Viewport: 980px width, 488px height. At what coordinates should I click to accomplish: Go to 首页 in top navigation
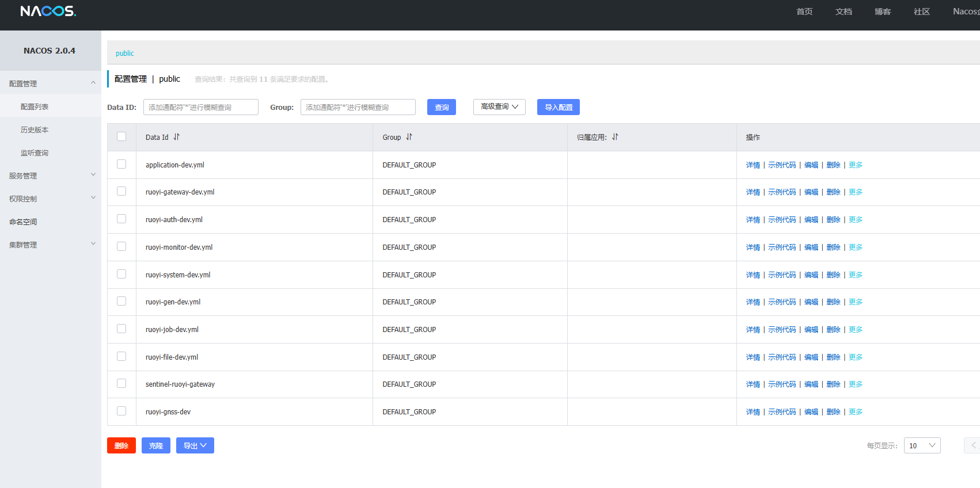[x=804, y=12]
